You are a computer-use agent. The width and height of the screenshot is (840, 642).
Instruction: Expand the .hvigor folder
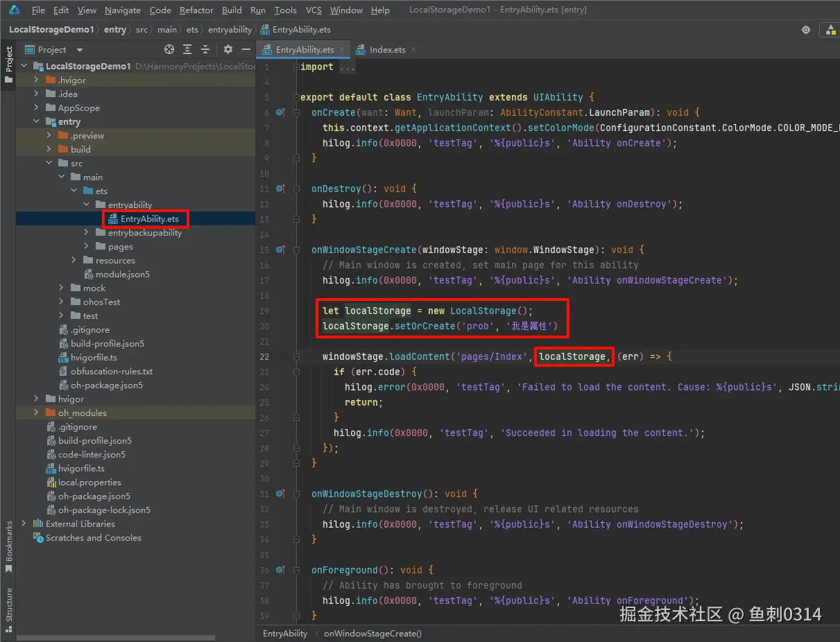point(37,80)
